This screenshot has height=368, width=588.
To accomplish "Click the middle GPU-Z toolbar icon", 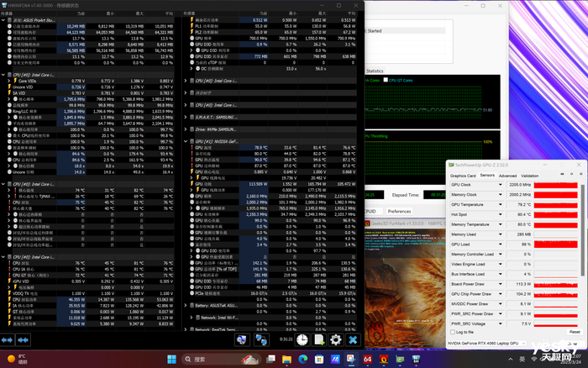I will point(571,174).
